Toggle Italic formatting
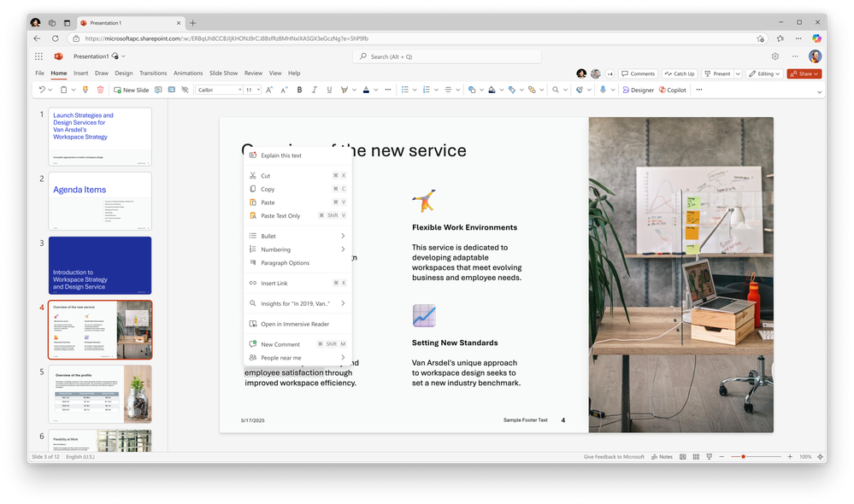The width and height of the screenshot is (854, 504). pos(315,89)
